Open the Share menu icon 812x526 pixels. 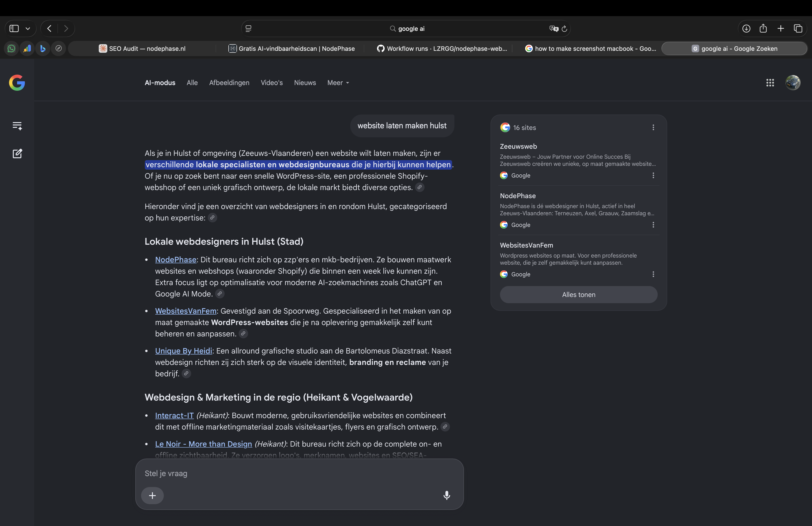pos(763,28)
